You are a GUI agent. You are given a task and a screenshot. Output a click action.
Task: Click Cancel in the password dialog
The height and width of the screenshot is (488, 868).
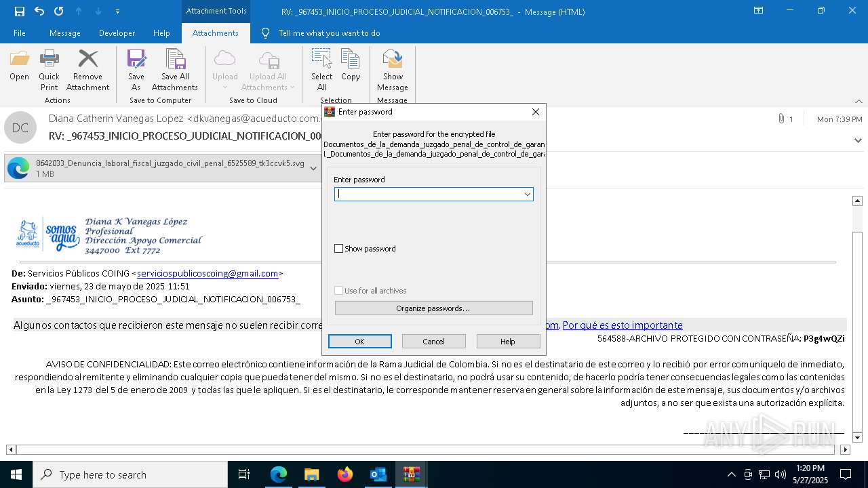click(x=434, y=342)
